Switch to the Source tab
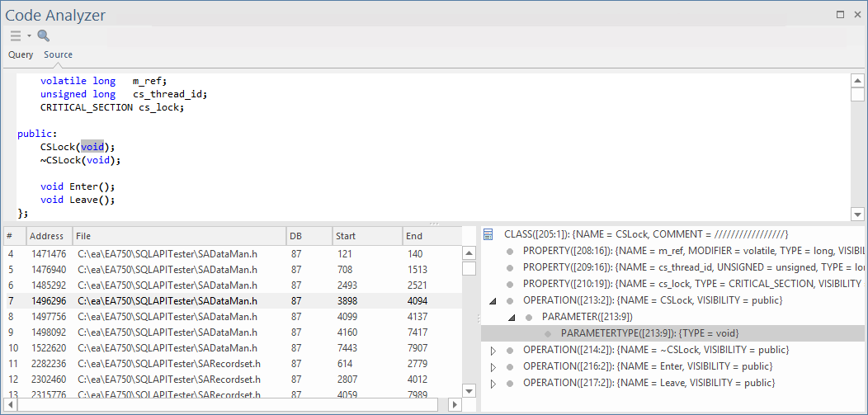Viewport: 868px width, 415px height. [58, 54]
